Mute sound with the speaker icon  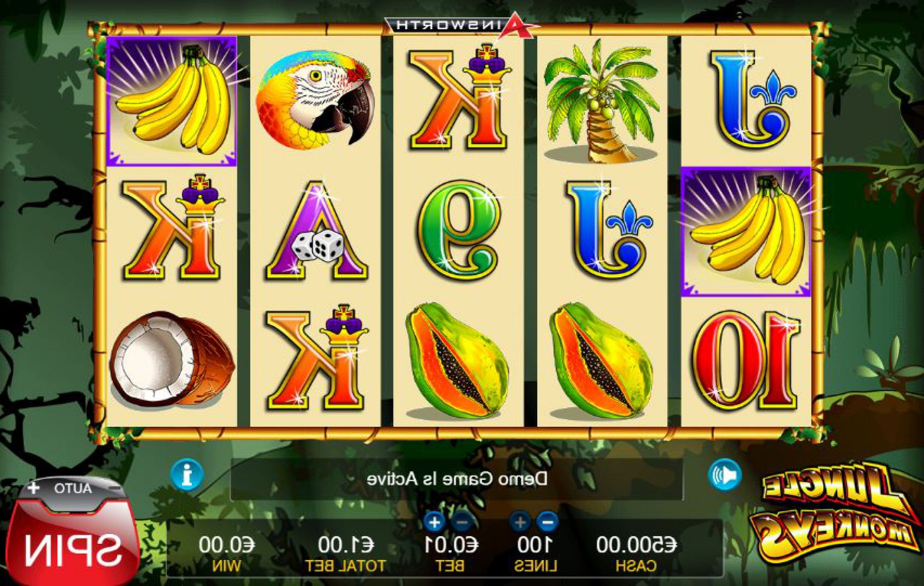[725, 475]
